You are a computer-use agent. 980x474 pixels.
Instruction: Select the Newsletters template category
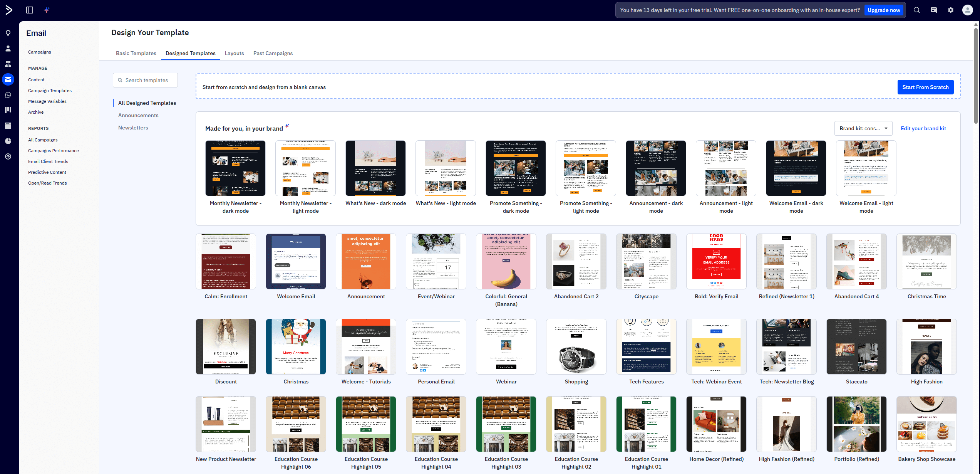click(x=133, y=128)
